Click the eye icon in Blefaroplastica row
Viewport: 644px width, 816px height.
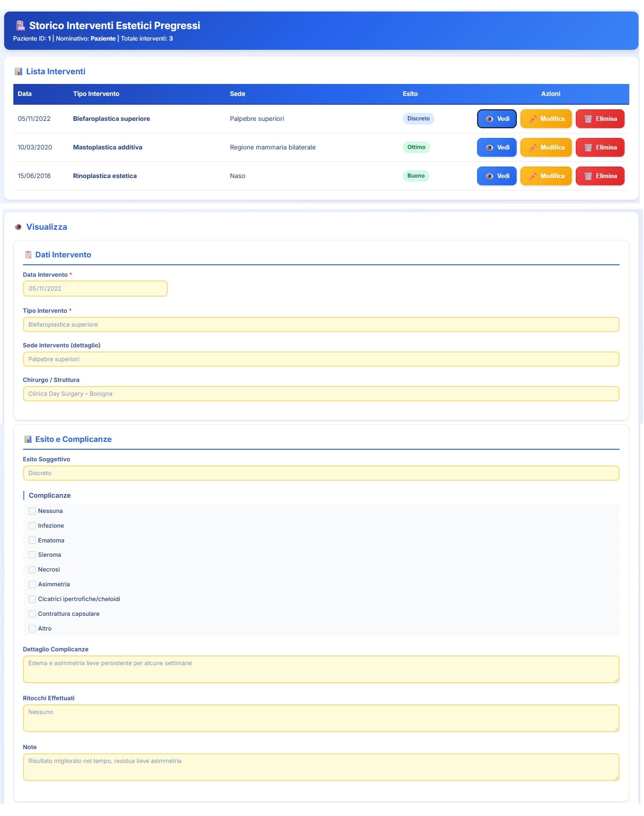tap(490, 119)
